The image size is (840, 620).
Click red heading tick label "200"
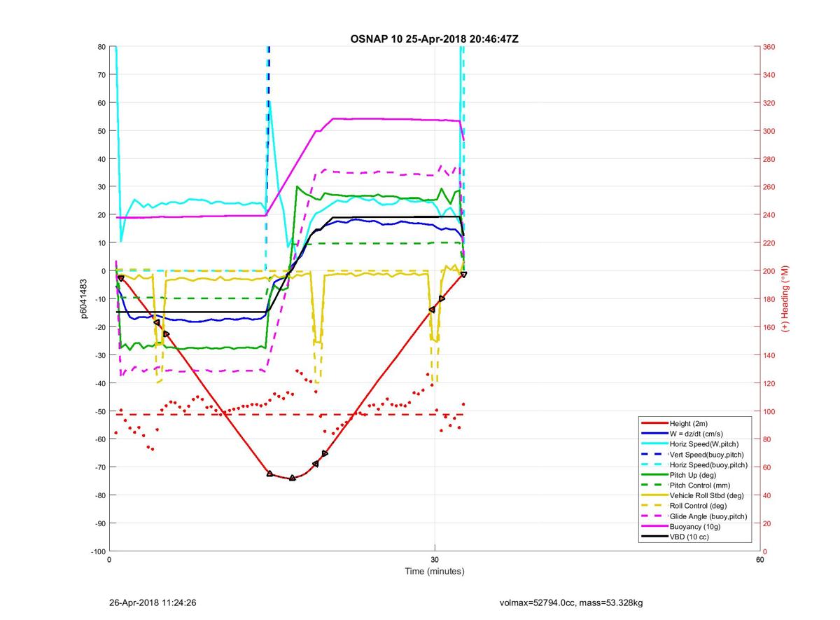770,271
